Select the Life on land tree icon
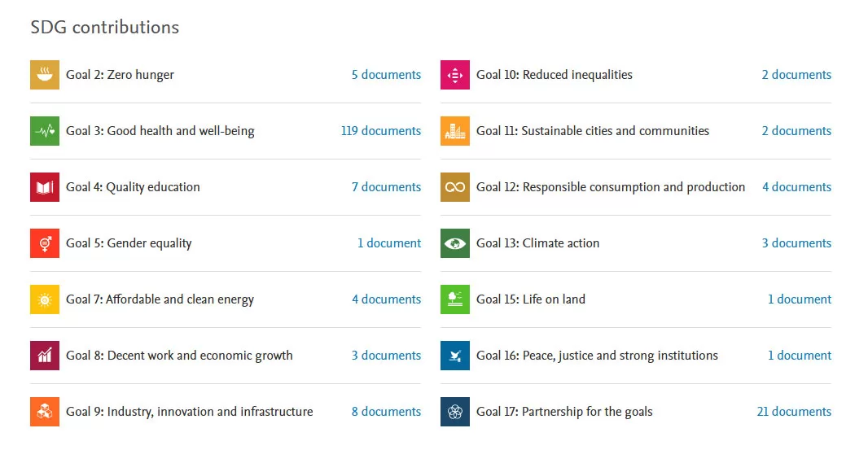The height and width of the screenshot is (450, 868). 455,299
